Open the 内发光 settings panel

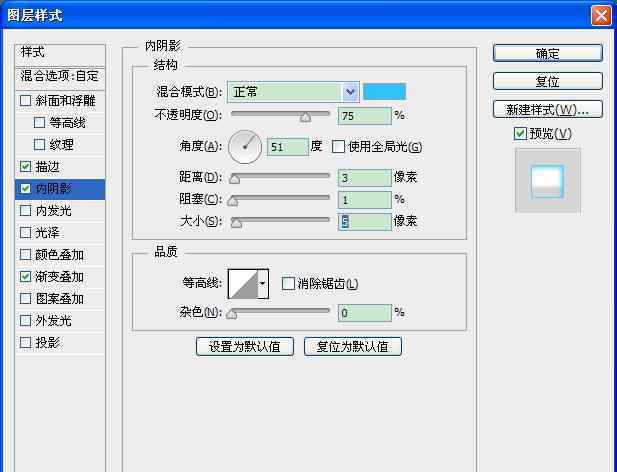pyautogui.click(x=54, y=211)
